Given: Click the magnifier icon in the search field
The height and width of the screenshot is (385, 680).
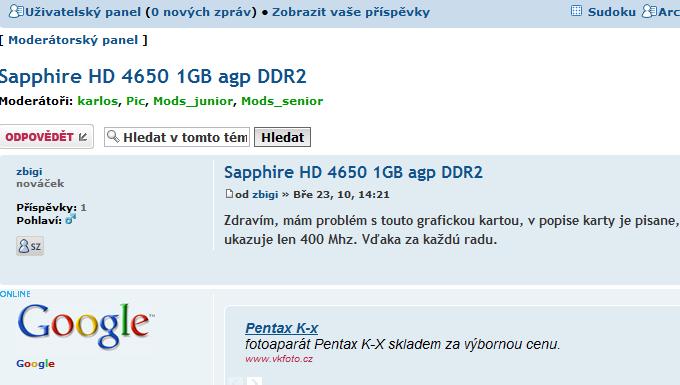Looking at the screenshot, I should click(113, 137).
